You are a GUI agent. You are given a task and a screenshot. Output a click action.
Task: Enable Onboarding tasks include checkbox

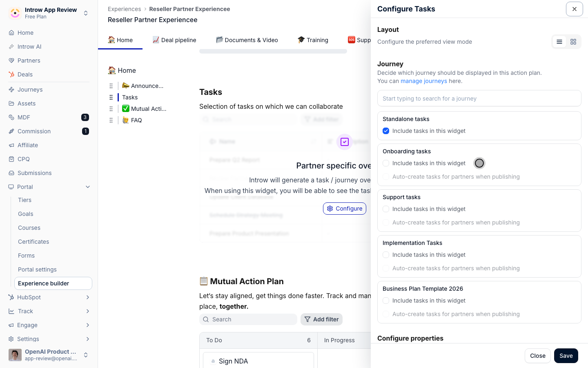click(x=386, y=163)
